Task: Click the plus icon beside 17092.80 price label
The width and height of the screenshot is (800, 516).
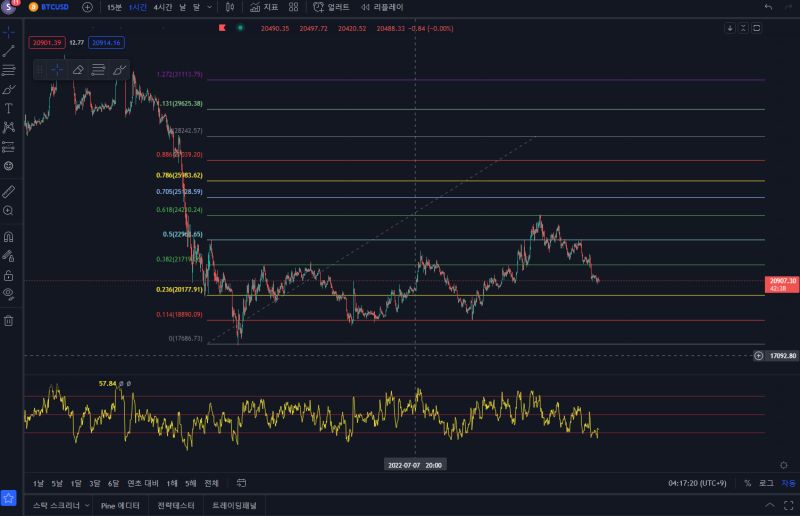Action: point(759,356)
